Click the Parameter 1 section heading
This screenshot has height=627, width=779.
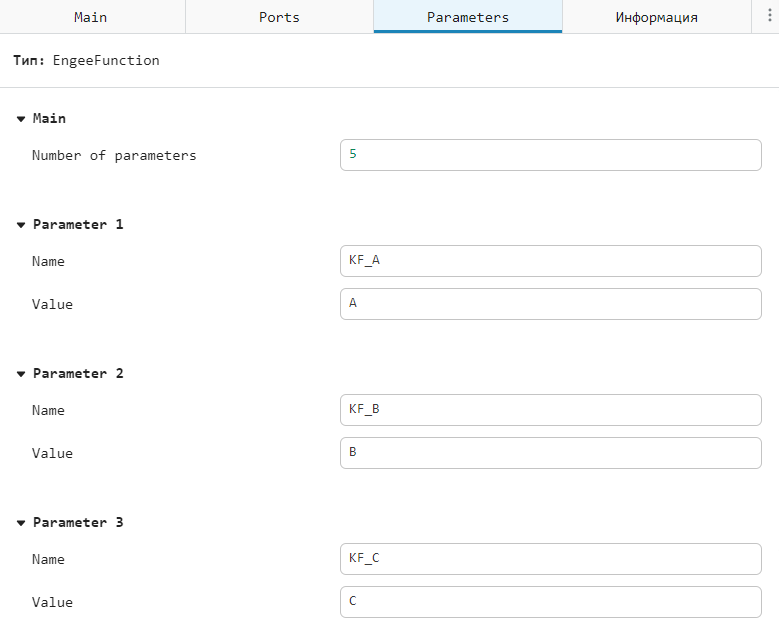click(x=78, y=225)
